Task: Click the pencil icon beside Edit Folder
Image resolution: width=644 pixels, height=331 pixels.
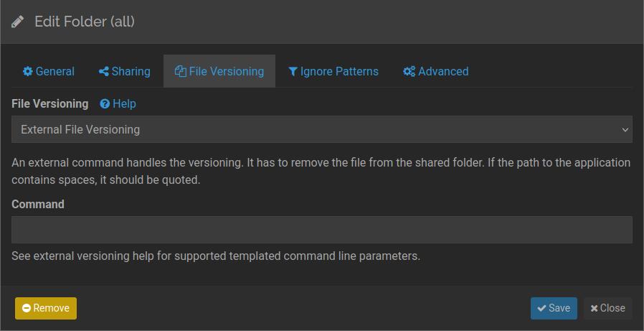Action: tap(18, 22)
